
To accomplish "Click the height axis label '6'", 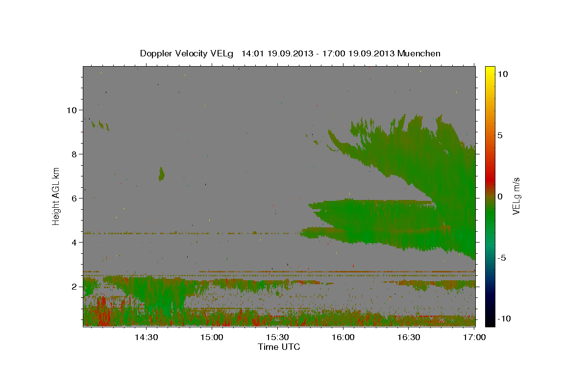I will coord(74,198).
